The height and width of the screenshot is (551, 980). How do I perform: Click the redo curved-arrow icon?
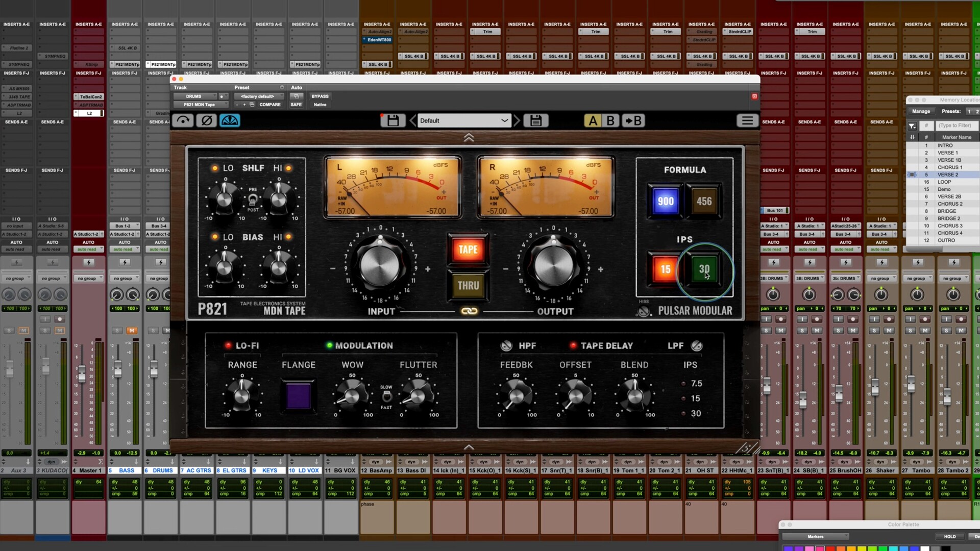183,120
